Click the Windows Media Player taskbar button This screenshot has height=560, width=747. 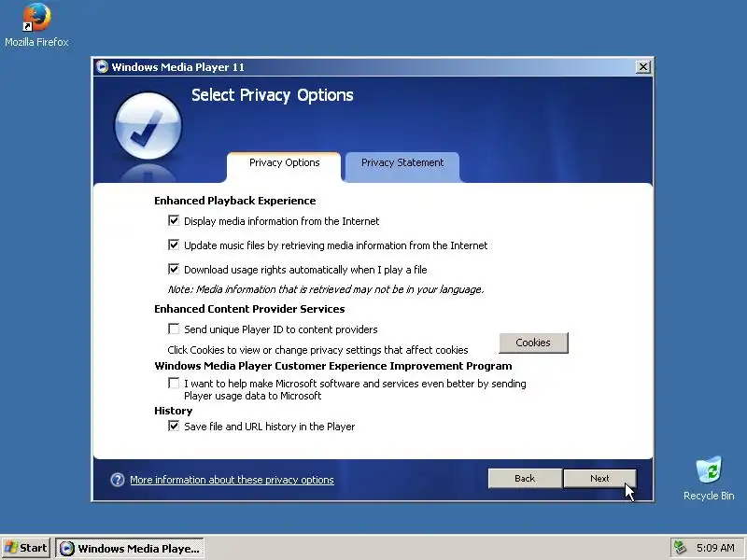click(130, 548)
